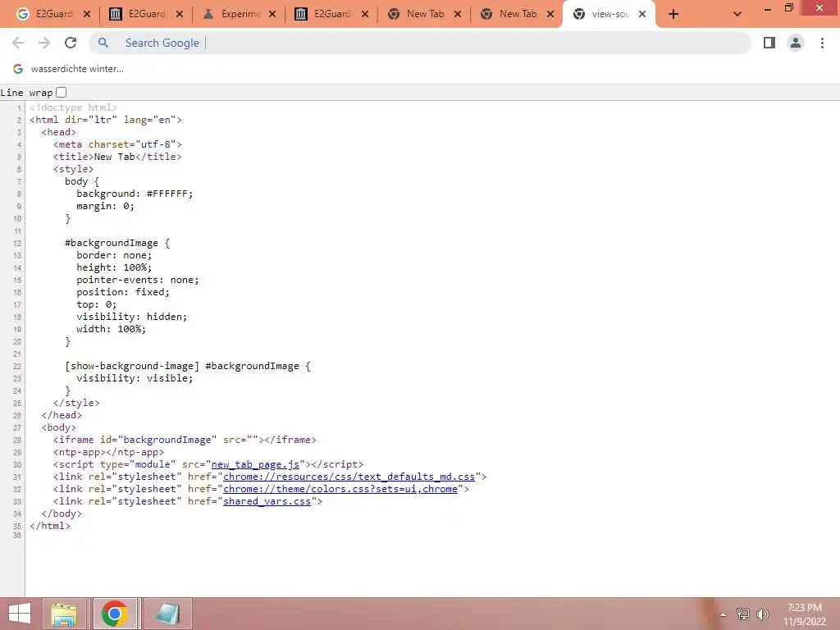Close the first E2Guardian Google tab

(87, 15)
